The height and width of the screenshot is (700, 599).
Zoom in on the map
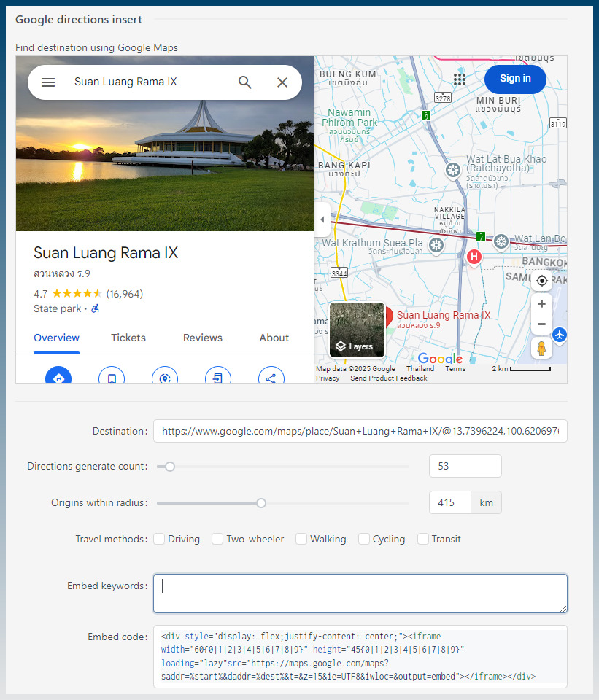pos(542,304)
